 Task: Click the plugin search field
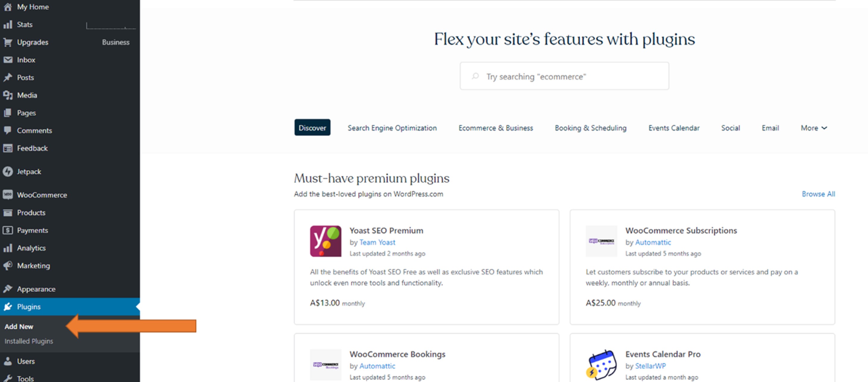pyautogui.click(x=564, y=76)
